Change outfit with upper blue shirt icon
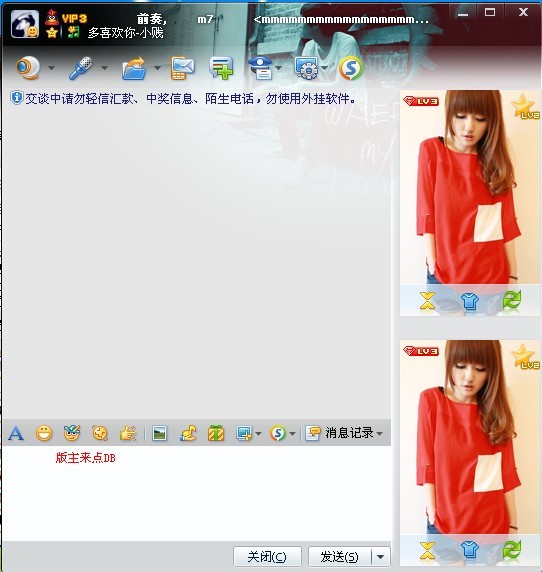Screen dimensions: 542x572 (x=469, y=301)
